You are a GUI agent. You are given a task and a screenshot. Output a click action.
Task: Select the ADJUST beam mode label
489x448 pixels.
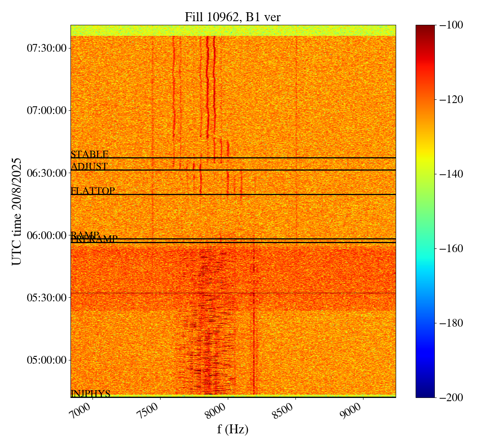pos(89,167)
